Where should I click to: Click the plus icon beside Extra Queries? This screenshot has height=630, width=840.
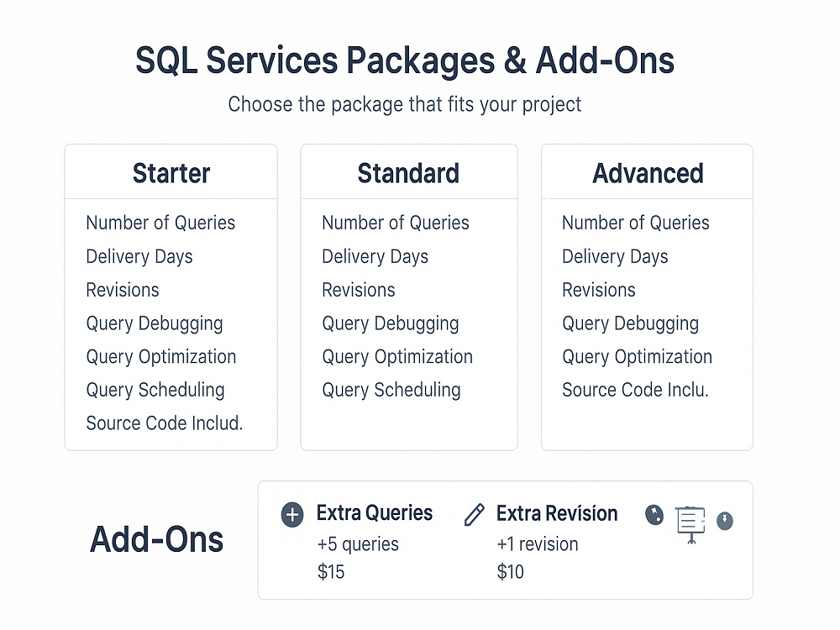click(292, 515)
